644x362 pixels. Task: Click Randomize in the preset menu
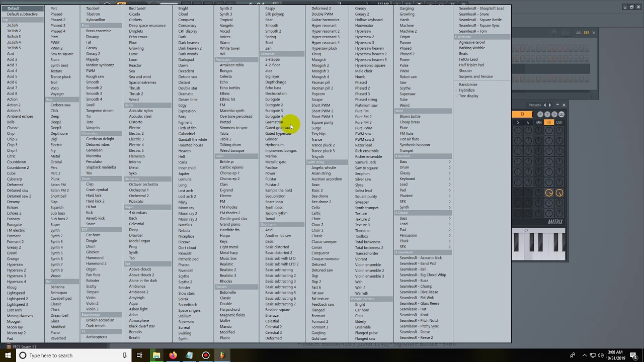pos(468,84)
